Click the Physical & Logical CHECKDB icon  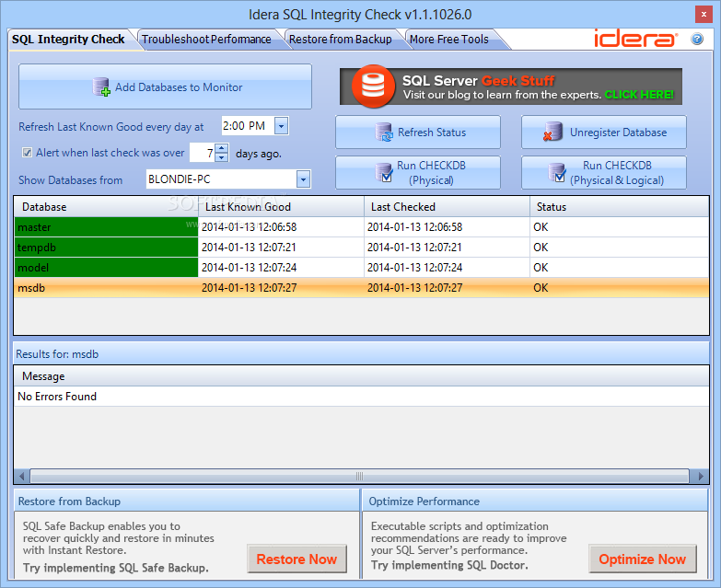557,173
